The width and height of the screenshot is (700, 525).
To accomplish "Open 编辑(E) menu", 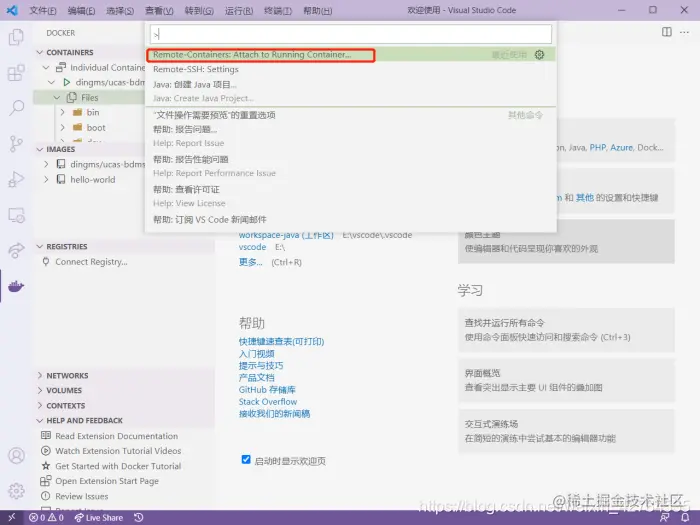I will coord(81,10).
